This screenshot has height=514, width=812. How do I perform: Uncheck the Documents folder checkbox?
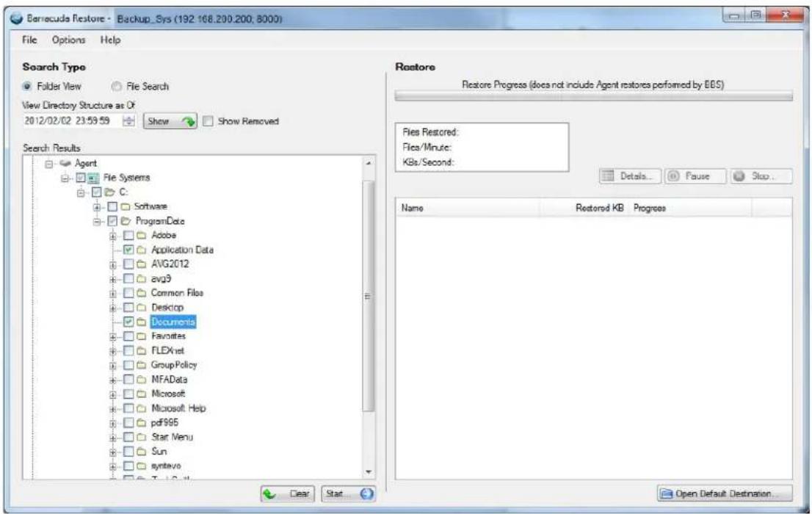click(128, 322)
